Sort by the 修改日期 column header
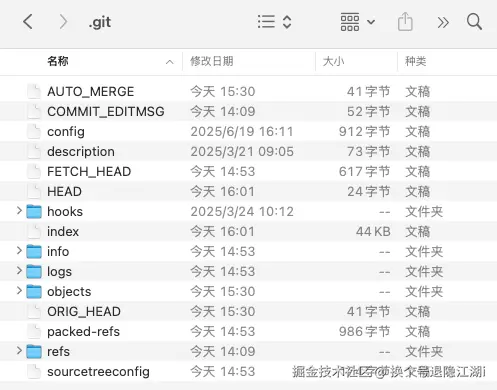 pos(212,61)
